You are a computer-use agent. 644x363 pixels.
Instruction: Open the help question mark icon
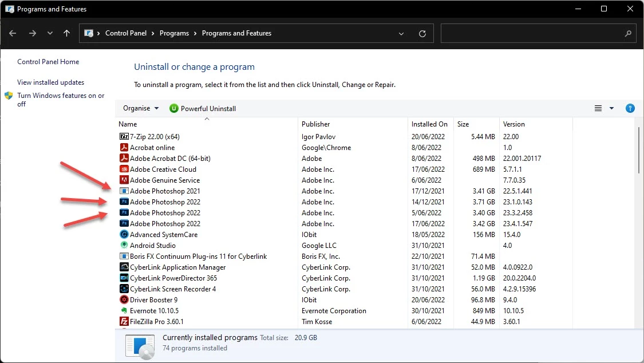click(630, 108)
